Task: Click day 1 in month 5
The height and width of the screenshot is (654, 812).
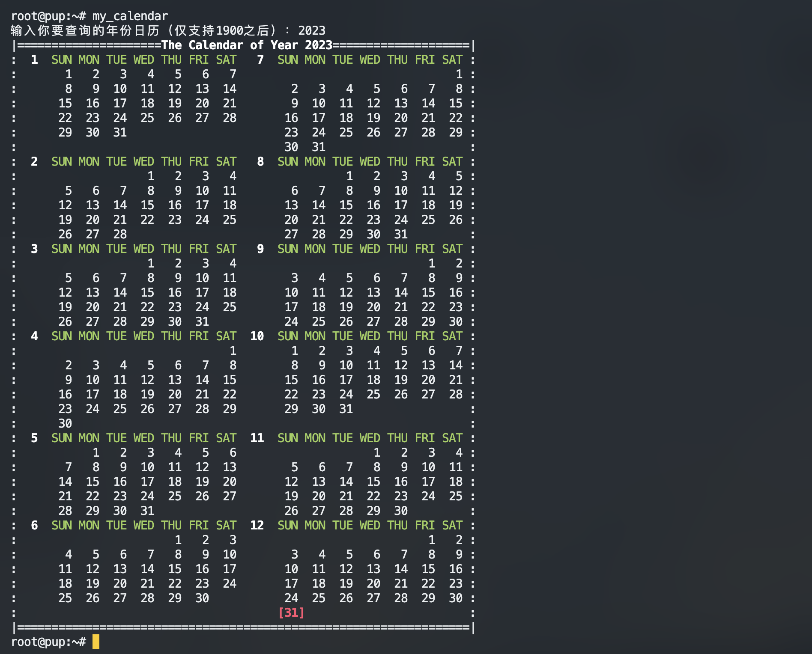Action: [x=96, y=452]
